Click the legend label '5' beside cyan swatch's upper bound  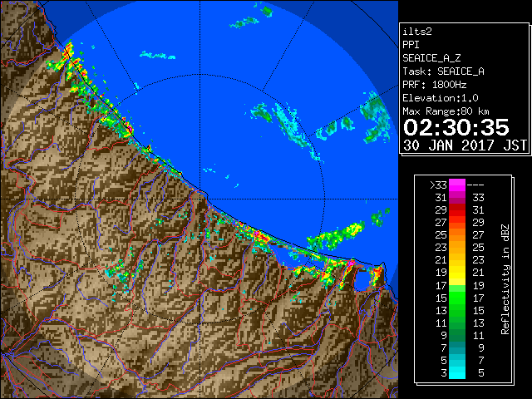click(480, 373)
